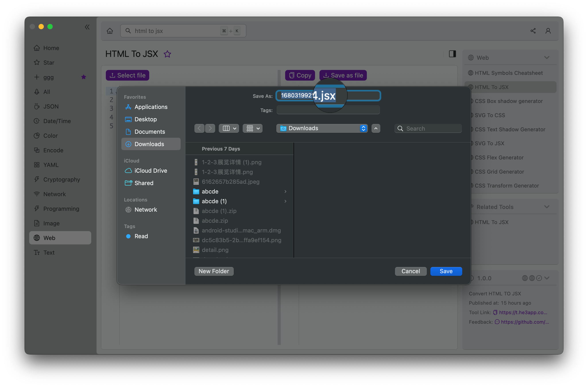Click the Save as file button
This screenshot has height=387, width=588.
coord(343,75)
